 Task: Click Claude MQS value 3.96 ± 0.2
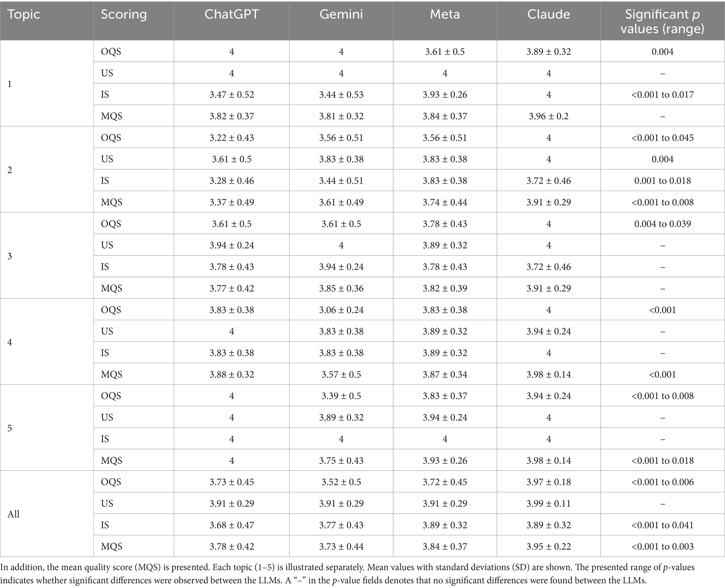549,116
